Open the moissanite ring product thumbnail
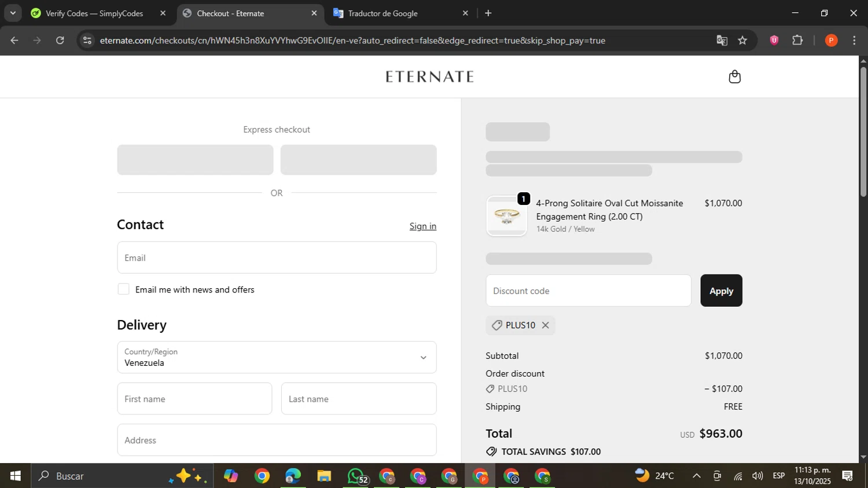The height and width of the screenshot is (488, 868). click(506, 216)
